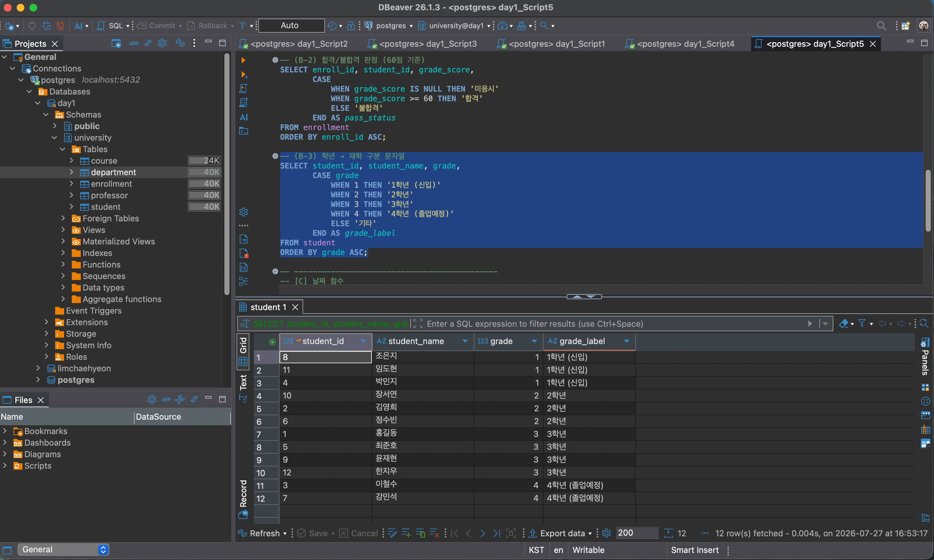934x560 pixels.
Task: Duplicate current row icon in results toolbar
Action: [420, 533]
